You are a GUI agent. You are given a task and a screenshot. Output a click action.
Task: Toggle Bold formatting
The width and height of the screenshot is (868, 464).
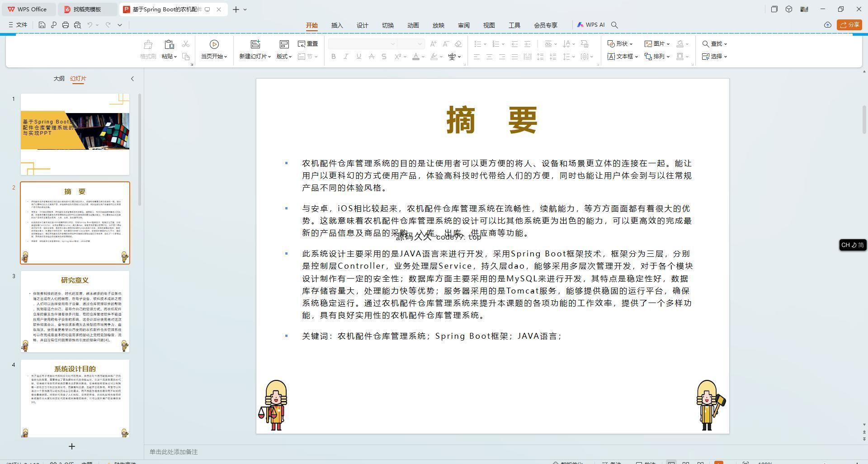334,57
